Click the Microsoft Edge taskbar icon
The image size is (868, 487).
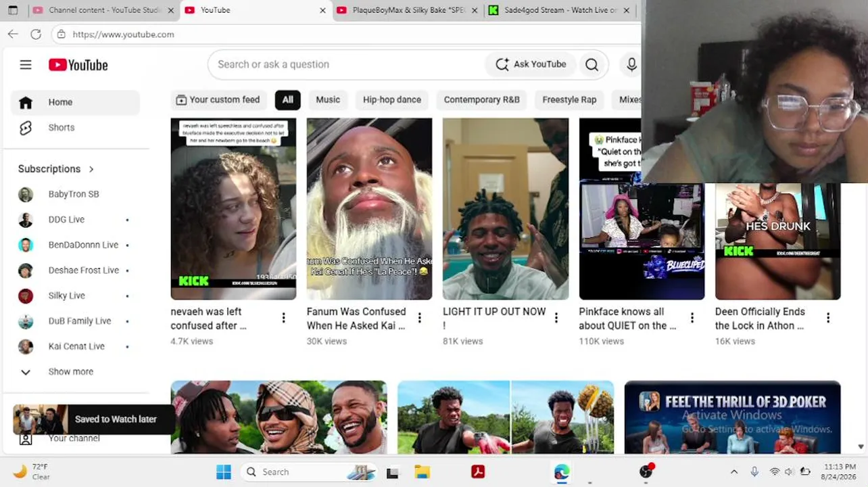(x=561, y=471)
